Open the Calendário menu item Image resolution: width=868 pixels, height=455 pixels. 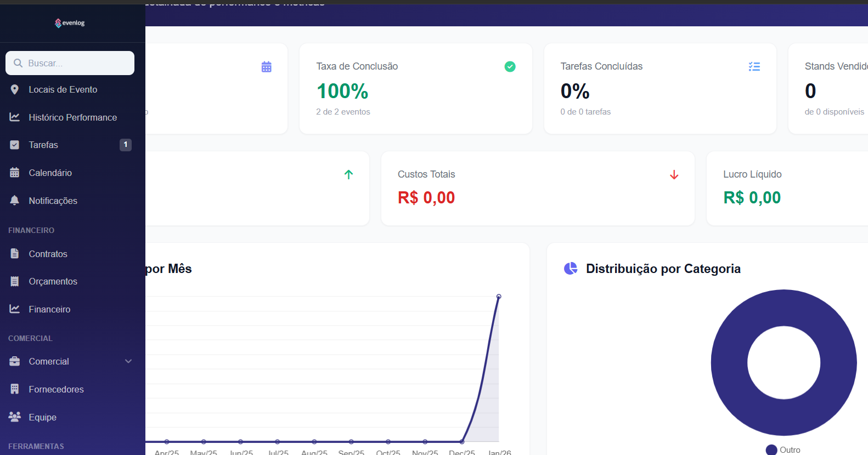click(x=50, y=173)
